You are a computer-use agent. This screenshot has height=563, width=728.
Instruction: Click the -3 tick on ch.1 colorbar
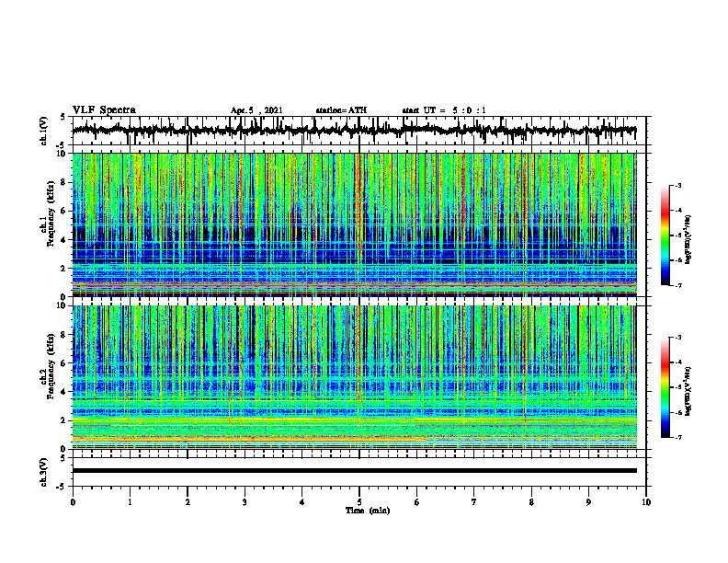pos(677,186)
